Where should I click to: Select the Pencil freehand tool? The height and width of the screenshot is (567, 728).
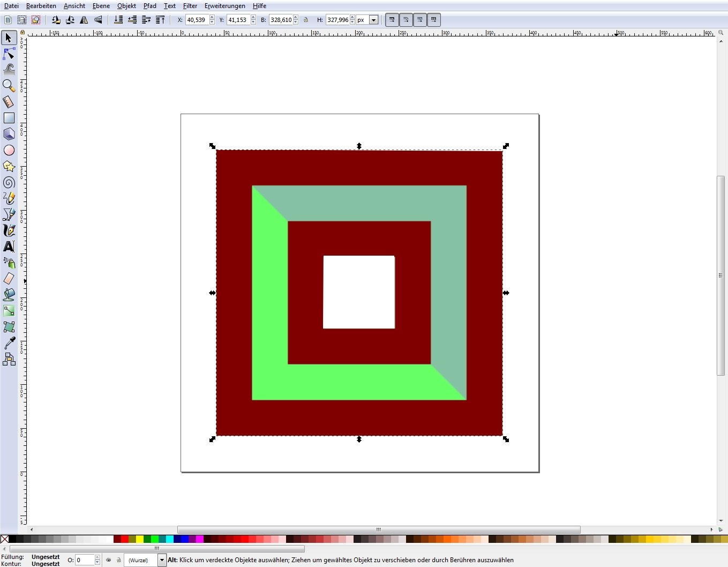tap(9, 198)
